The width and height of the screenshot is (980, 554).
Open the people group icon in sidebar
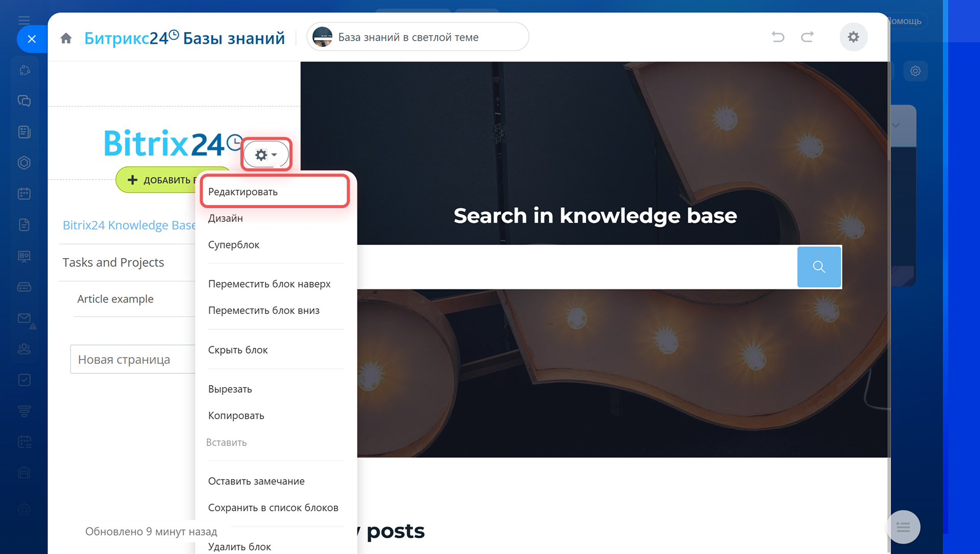(x=24, y=349)
